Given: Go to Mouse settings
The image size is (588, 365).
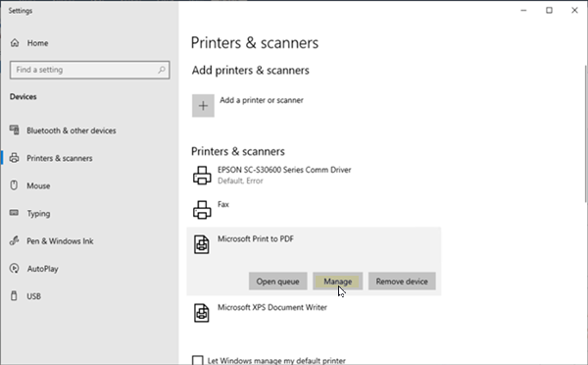Looking at the screenshot, I should [x=38, y=185].
